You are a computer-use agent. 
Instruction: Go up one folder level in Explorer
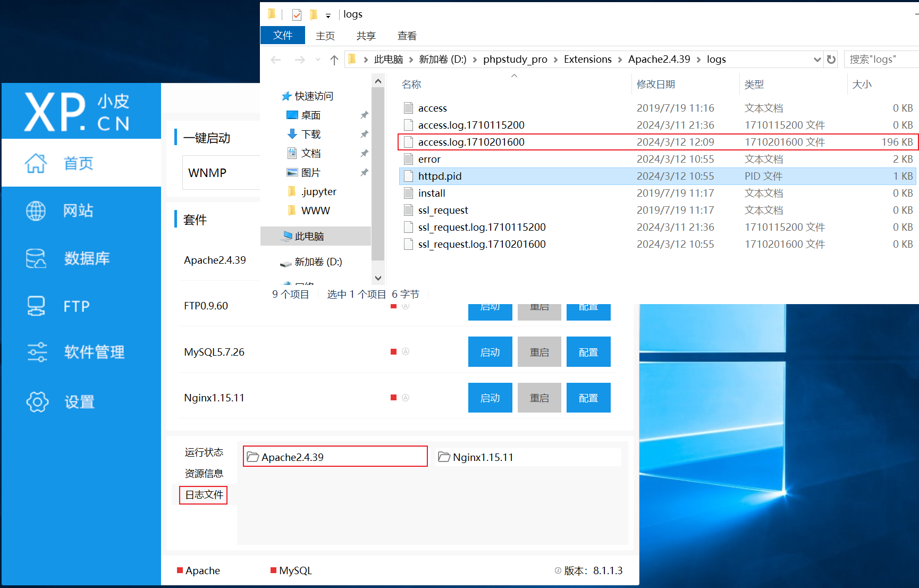tap(334, 60)
